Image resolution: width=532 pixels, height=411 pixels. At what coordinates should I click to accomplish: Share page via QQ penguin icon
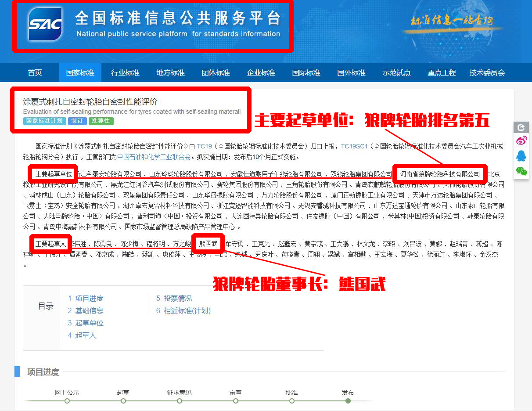521,156
